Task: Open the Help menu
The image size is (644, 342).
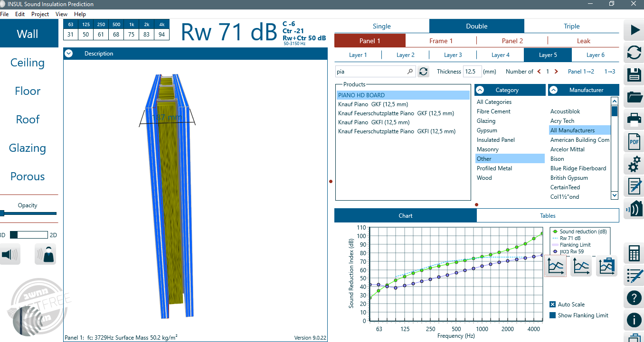Action: tap(80, 14)
